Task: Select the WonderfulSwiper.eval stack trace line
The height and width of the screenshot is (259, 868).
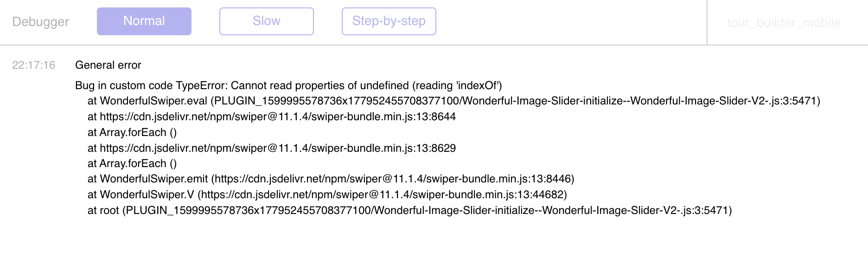Action: click(x=454, y=101)
